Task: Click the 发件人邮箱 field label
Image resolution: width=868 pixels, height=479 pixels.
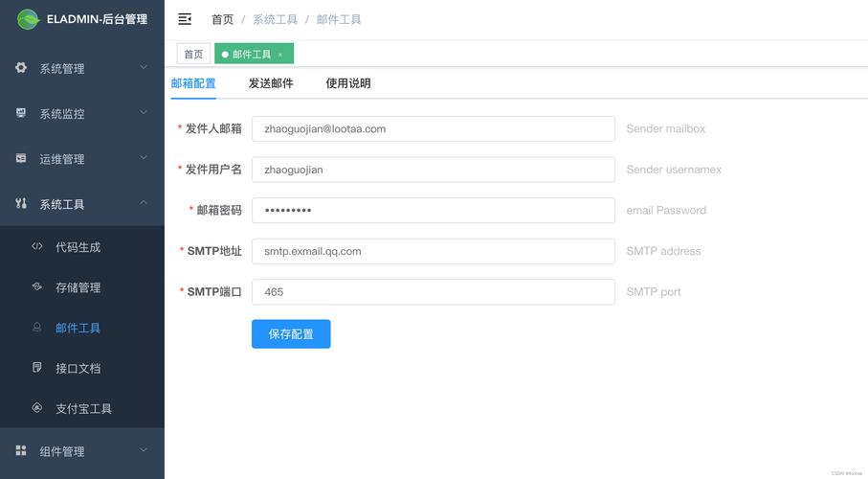Action: tap(213, 128)
